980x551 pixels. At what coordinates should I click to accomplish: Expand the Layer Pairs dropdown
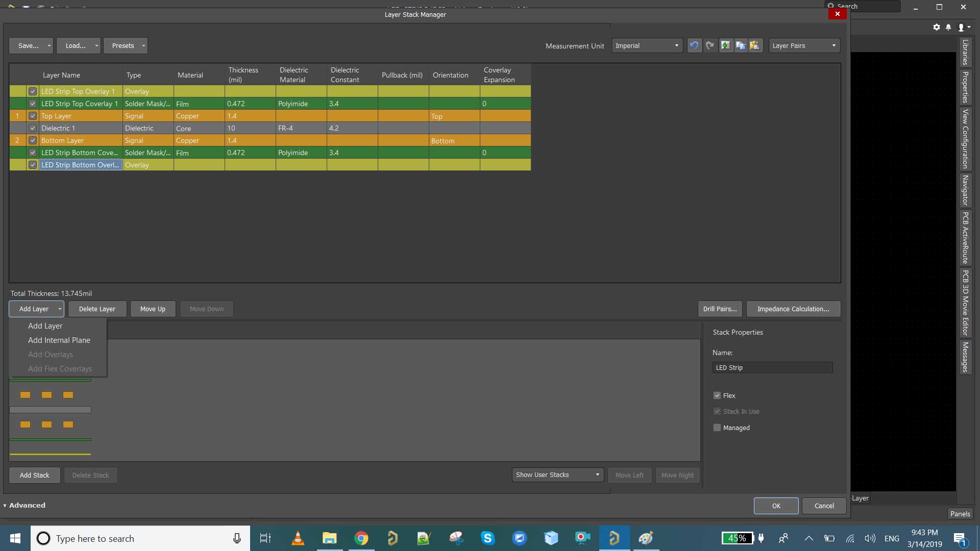[x=804, y=45]
